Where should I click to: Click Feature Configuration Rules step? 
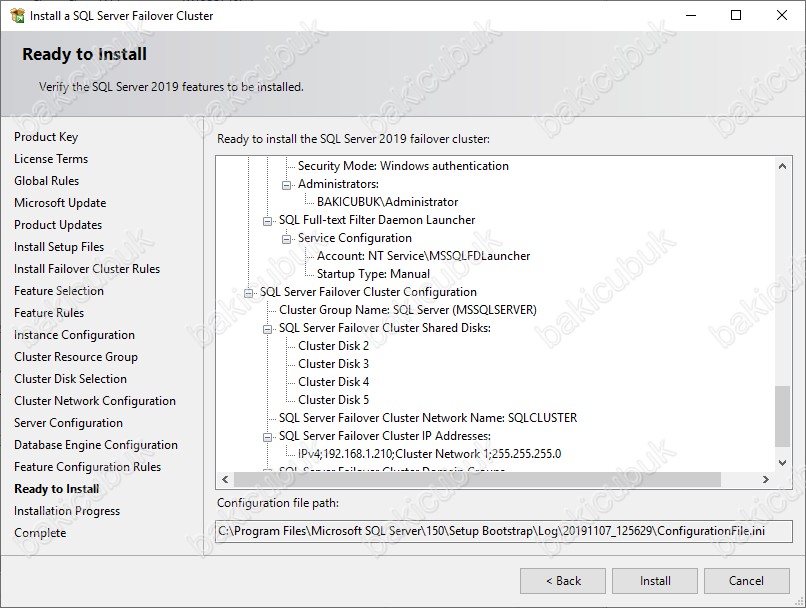87,467
